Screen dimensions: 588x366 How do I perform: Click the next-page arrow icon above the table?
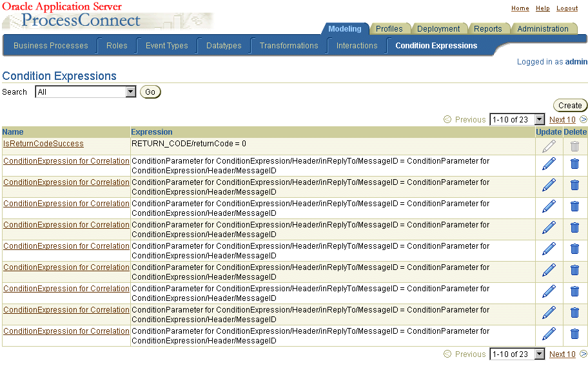coord(583,119)
